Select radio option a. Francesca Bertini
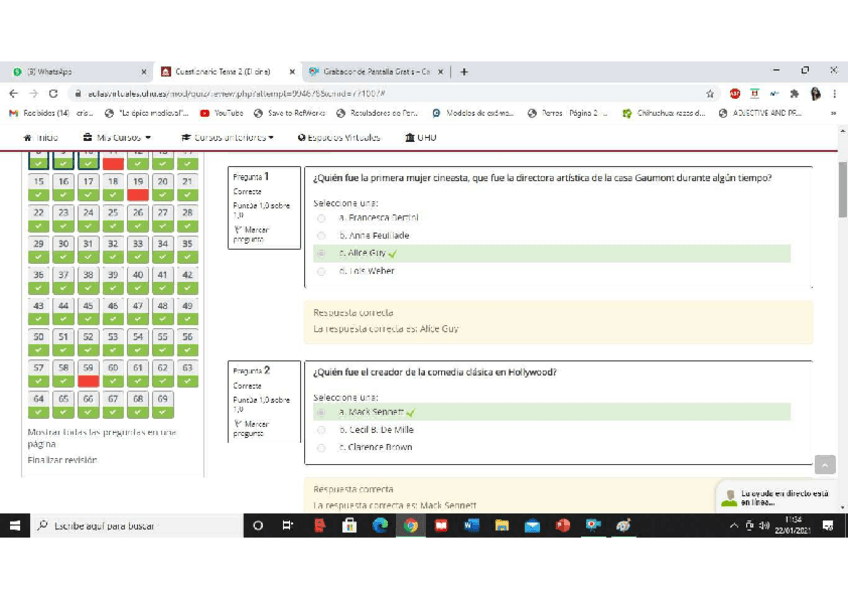The image size is (848, 599). (321, 217)
